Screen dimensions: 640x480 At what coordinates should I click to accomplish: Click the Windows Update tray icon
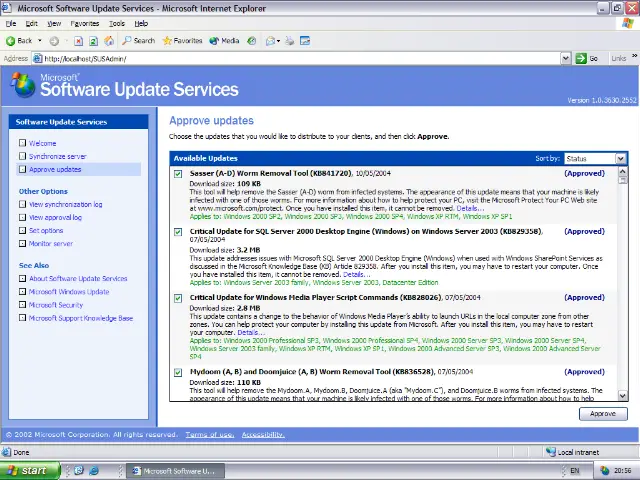click(605, 471)
